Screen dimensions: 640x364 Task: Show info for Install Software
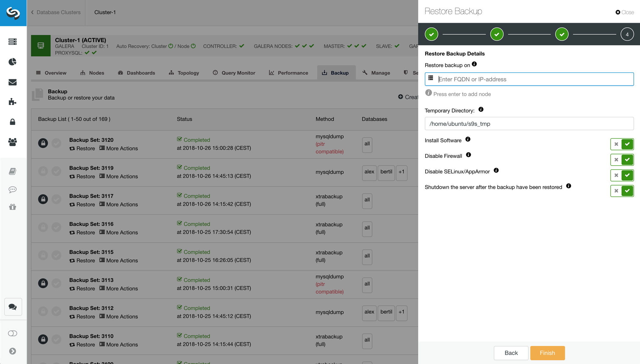click(x=468, y=139)
